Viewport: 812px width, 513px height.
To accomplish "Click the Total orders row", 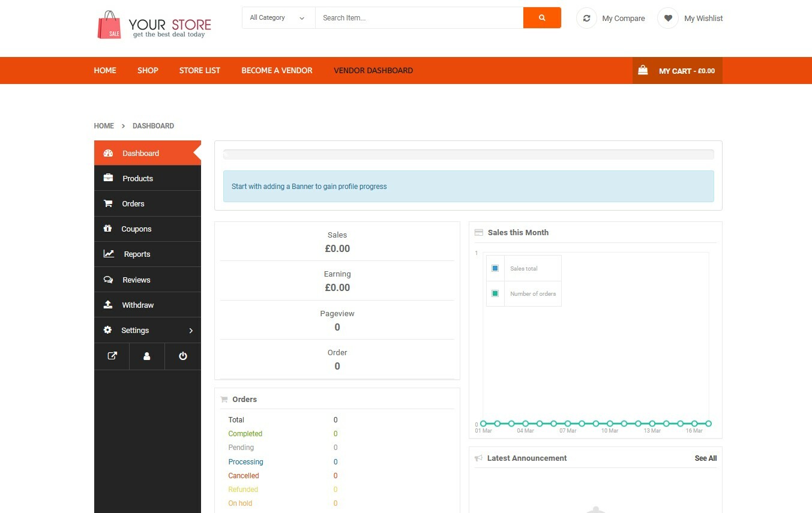I will 283,420.
